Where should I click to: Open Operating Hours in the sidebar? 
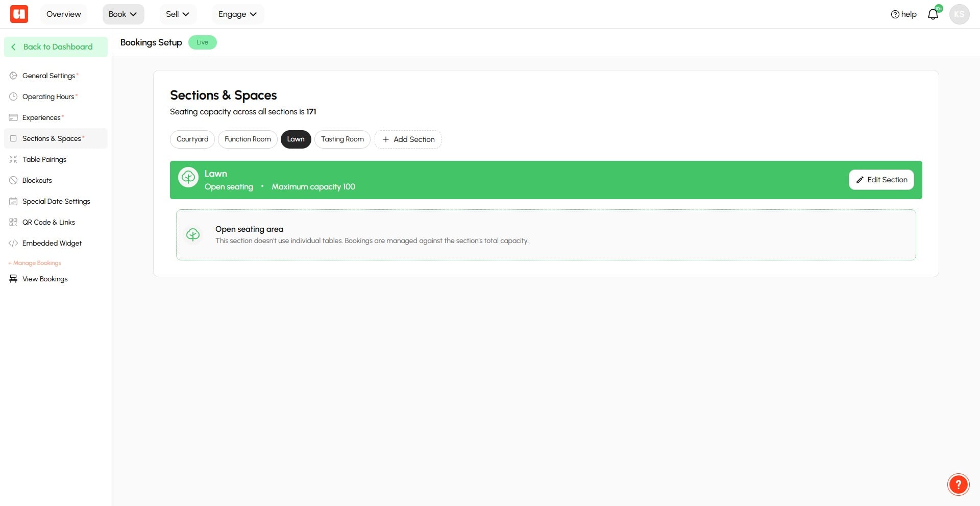pos(56,97)
